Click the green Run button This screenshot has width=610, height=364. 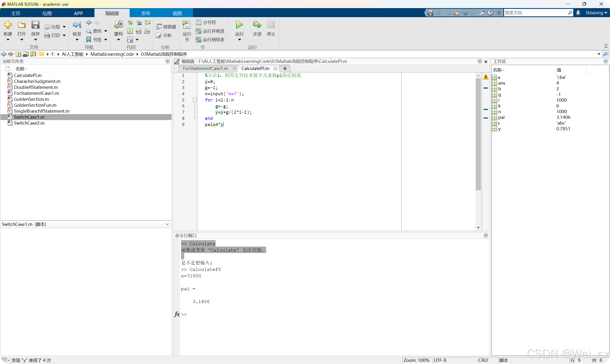click(239, 25)
